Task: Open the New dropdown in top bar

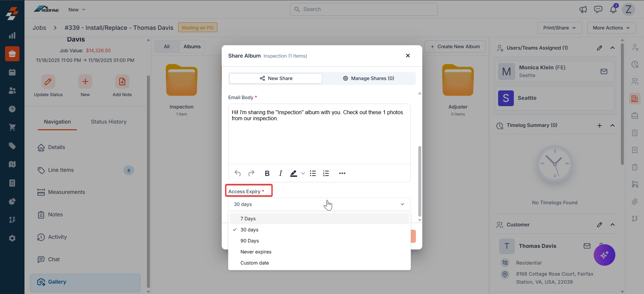Action: (x=77, y=10)
